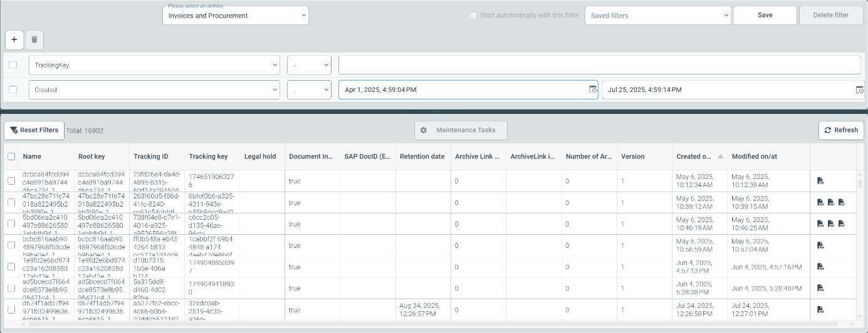Expand the Created field dropdown
Screen dimensions: 868x333
(154, 90)
